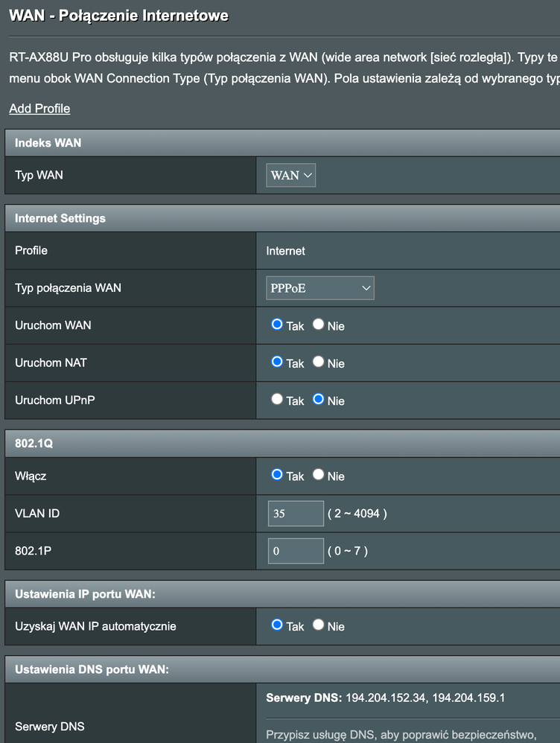Enable UPnP by choosing Tak

[x=277, y=399]
